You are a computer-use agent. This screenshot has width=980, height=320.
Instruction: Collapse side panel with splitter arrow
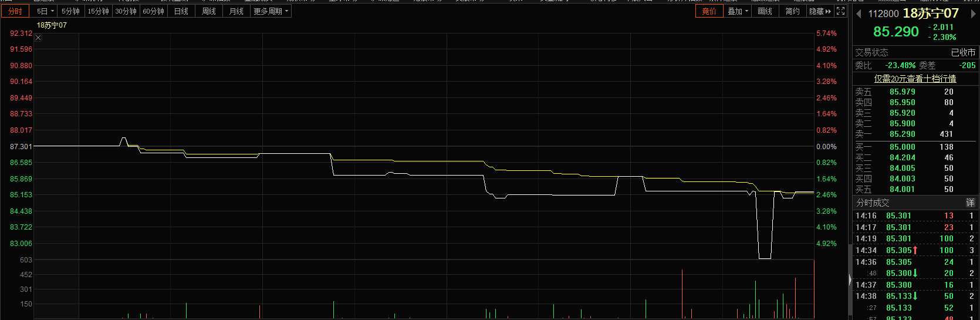point(850,280)
